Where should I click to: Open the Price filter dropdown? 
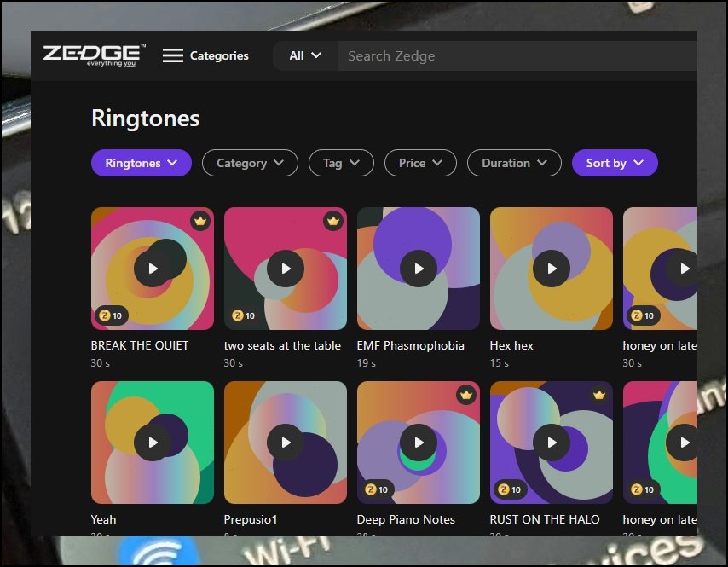(420, 163)
